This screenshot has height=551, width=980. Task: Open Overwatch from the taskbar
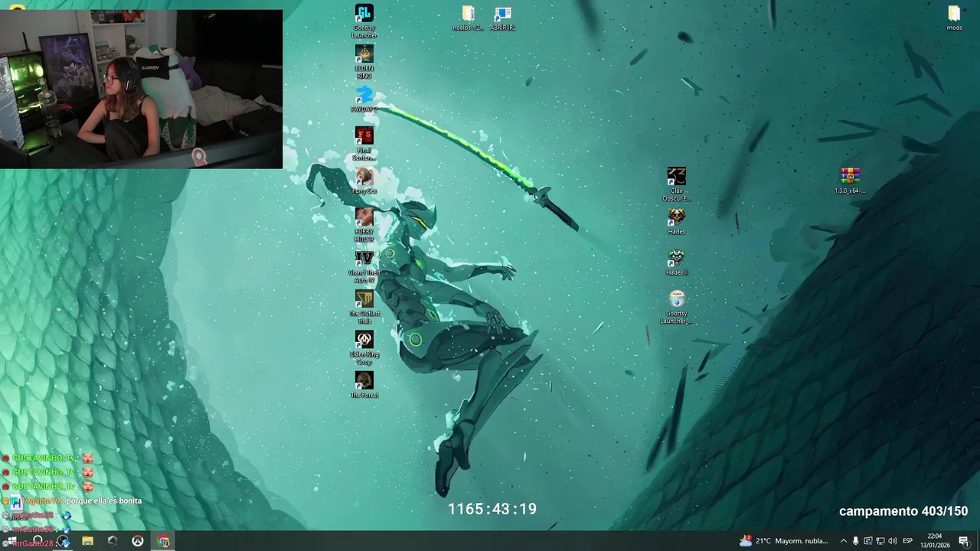(x=138, y=541)
